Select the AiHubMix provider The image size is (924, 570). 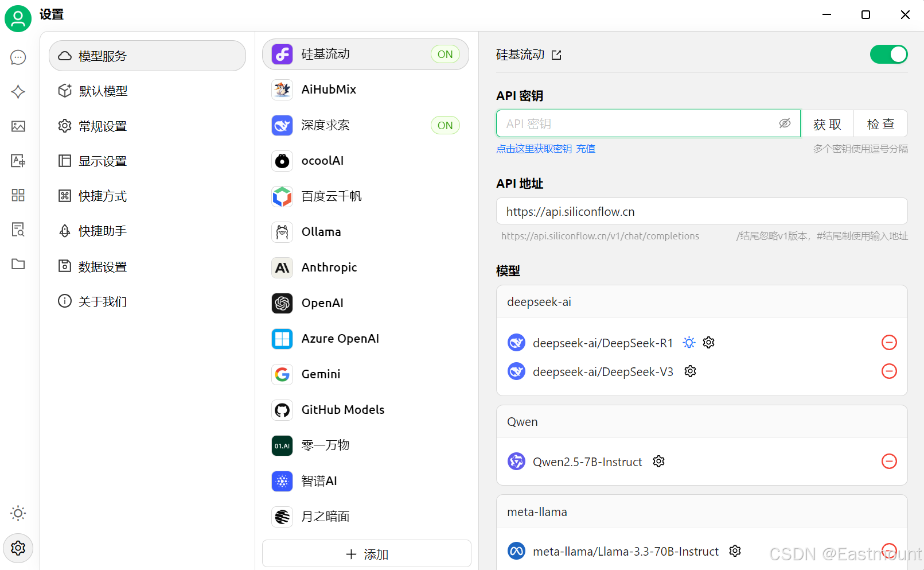click(x=366, y=90)
